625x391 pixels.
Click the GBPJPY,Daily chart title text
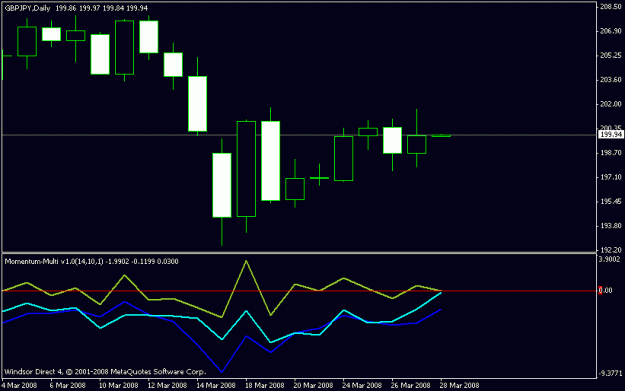click(28, 8)
